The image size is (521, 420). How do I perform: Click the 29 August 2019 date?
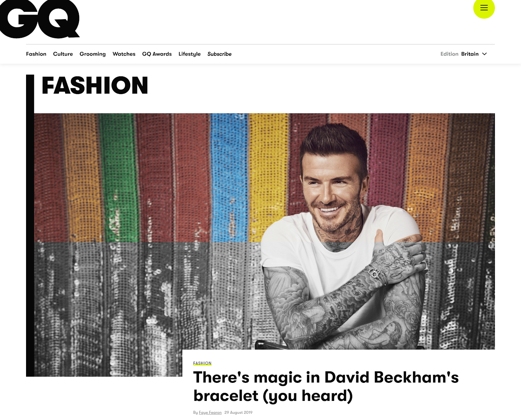tap(238, 412)
